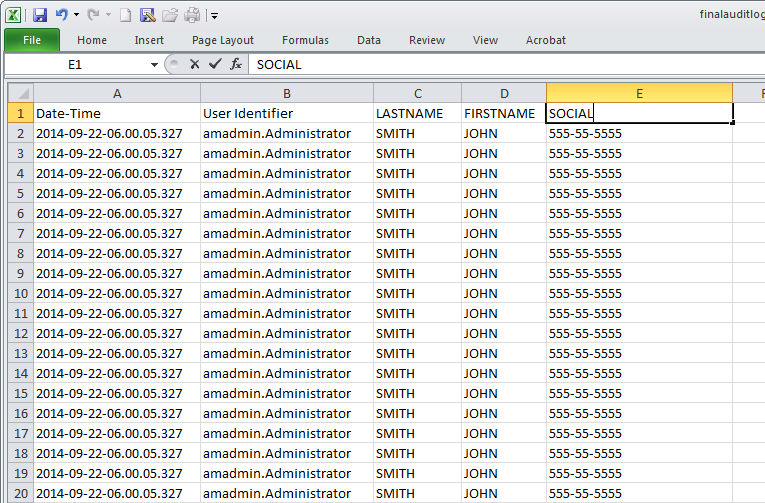Click JOHN in row 14
Screen dimensions: 765x503
click(504, 373)
